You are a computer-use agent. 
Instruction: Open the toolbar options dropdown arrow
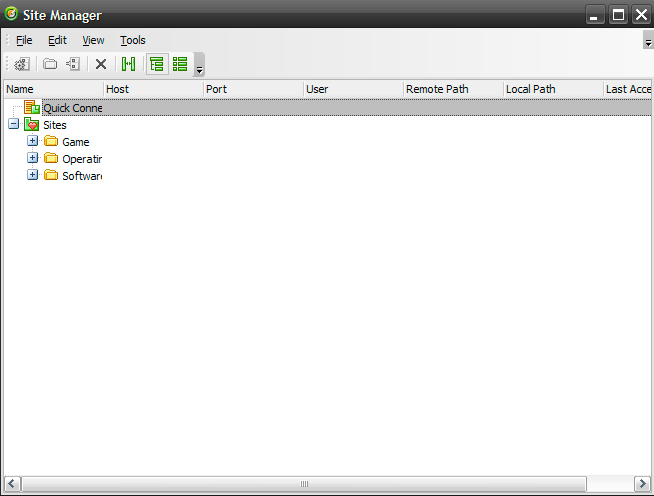(199, 65)
